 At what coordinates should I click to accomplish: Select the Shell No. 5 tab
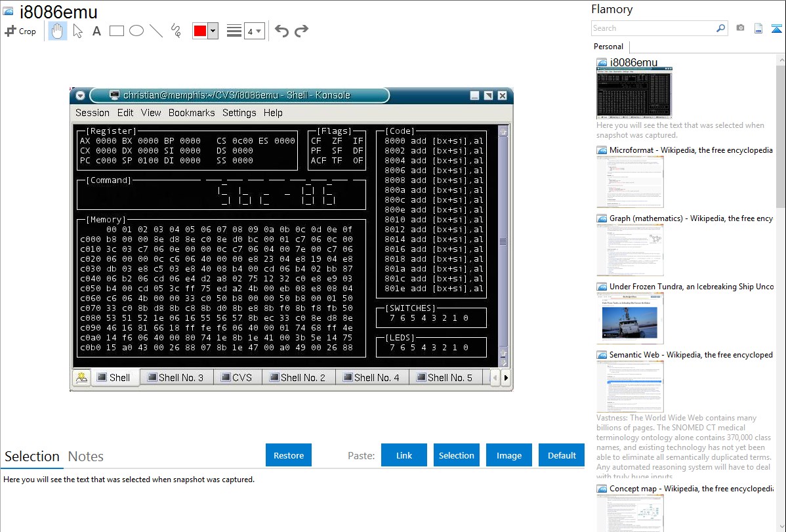click(x=445, y=378)
